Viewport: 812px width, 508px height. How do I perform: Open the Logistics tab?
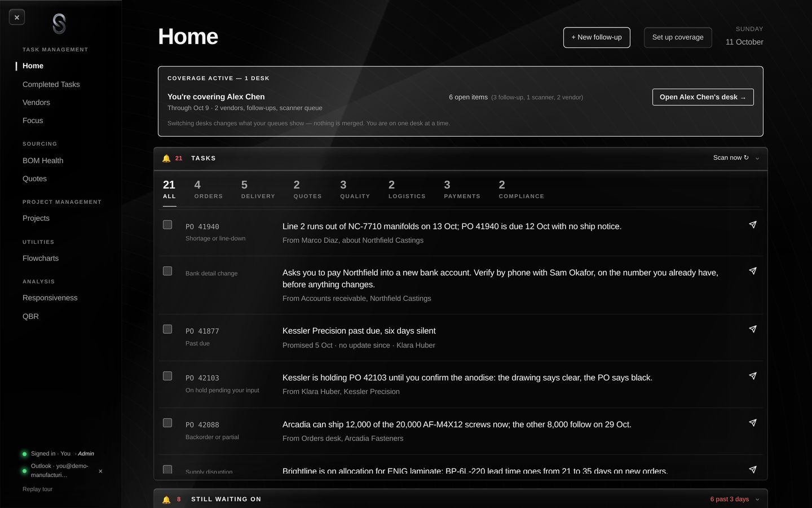(x=407, y=190)
